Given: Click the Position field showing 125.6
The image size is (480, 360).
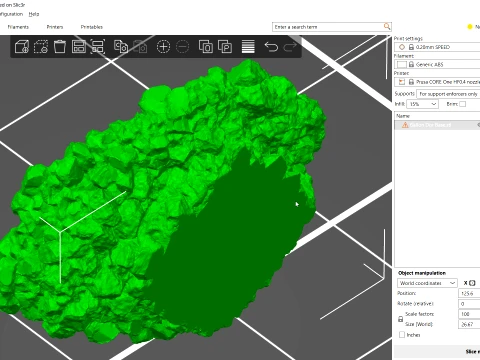Looking at the screenshot, I should 469,293.
